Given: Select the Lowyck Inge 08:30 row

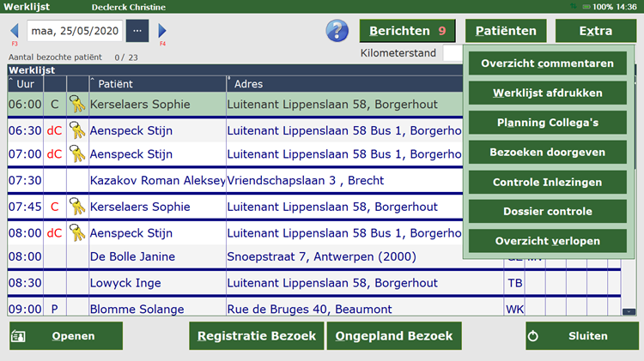Looking at the screenshot, I should [258, 283].
